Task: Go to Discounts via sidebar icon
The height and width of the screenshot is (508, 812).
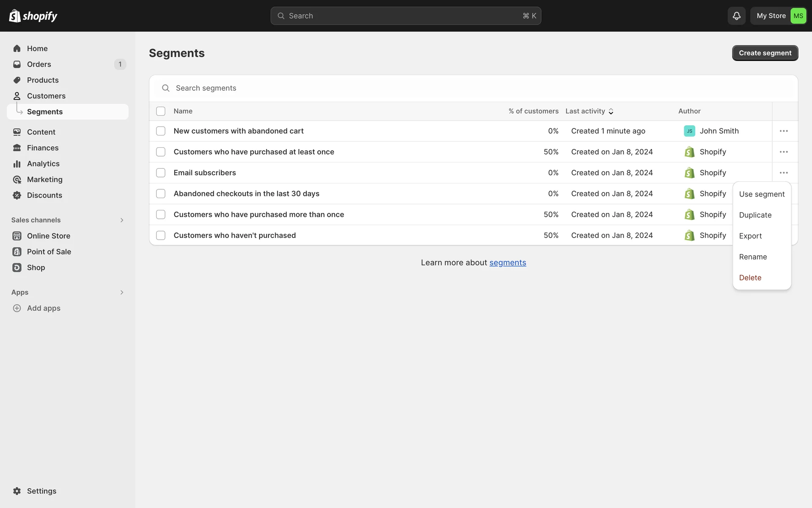Action: click(x=17, y=195)
